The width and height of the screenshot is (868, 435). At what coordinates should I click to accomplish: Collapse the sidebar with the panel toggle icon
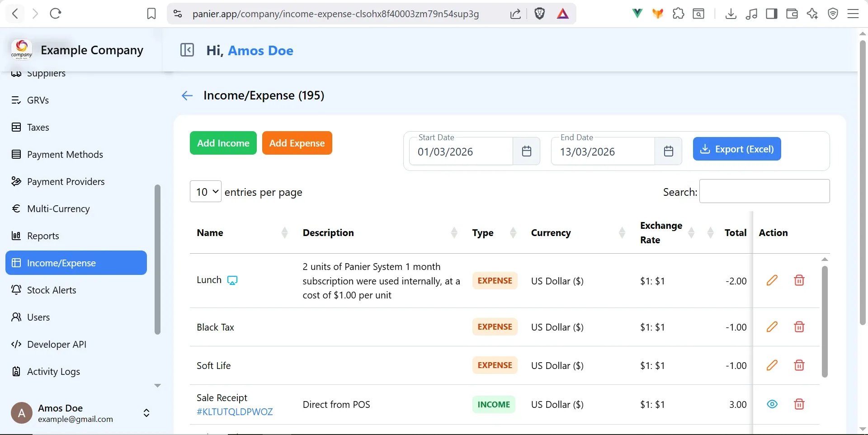[x=187, y=50]
